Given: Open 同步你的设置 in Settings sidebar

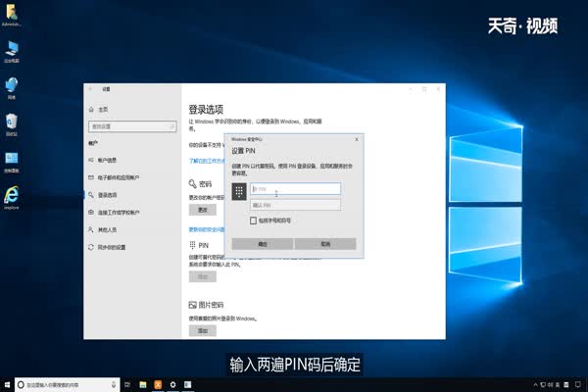Looking at the screenshot, I should pos(107,247).
